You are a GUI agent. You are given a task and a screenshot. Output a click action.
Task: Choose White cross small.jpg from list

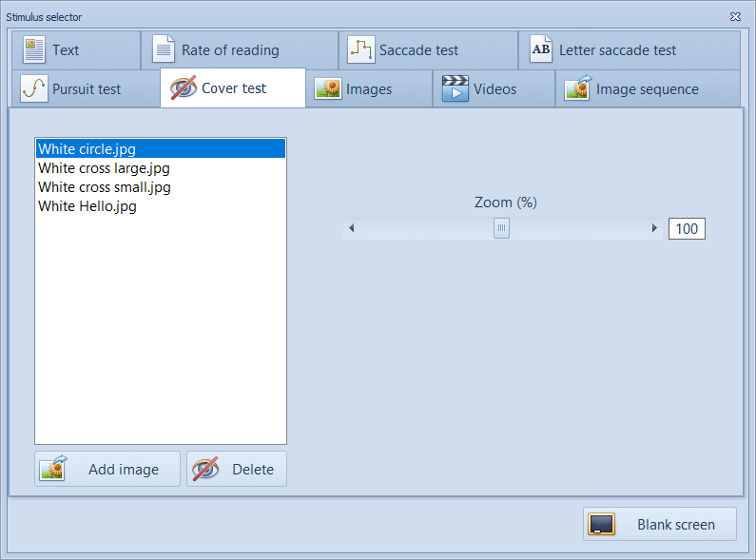[104, 187]
